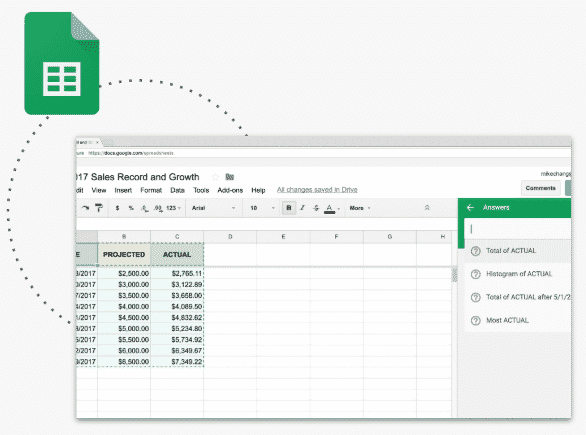Screen dimensions: 586x435
Task: Select column D header
Action: (x=230, y=237)
